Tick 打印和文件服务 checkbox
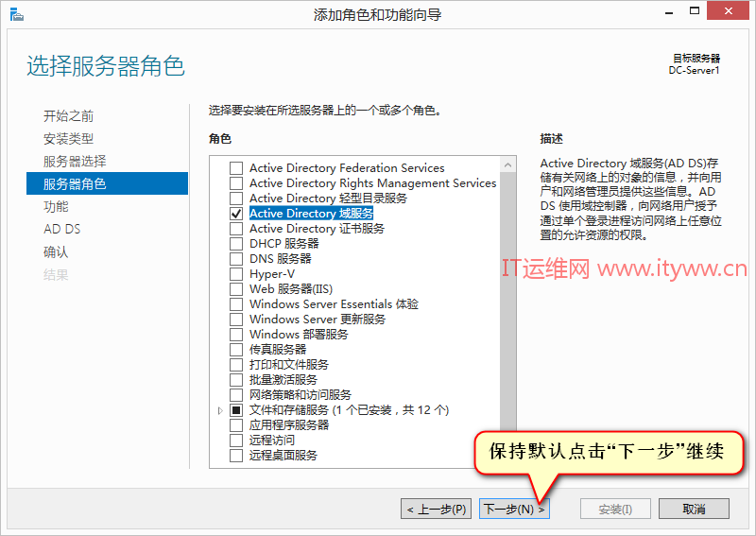Image resolution: width=756 pixels, height=536 pixels. click(236, 365)
